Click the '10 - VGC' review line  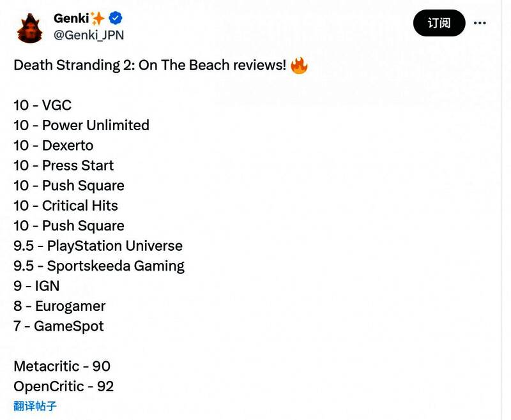(x=42, y=105)
